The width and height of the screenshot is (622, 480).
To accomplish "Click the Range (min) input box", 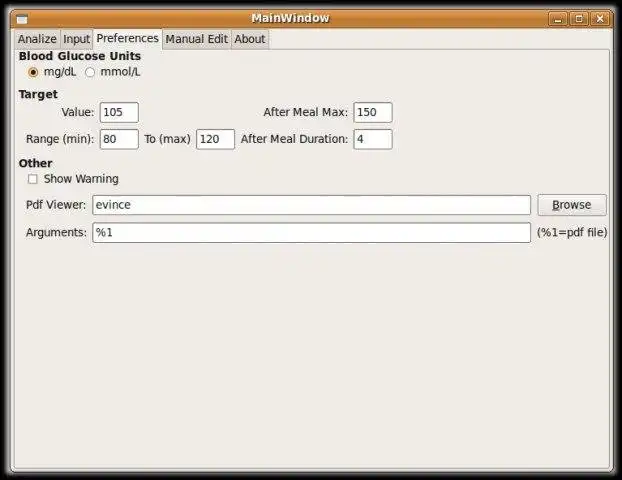I will tap(119, 139).
